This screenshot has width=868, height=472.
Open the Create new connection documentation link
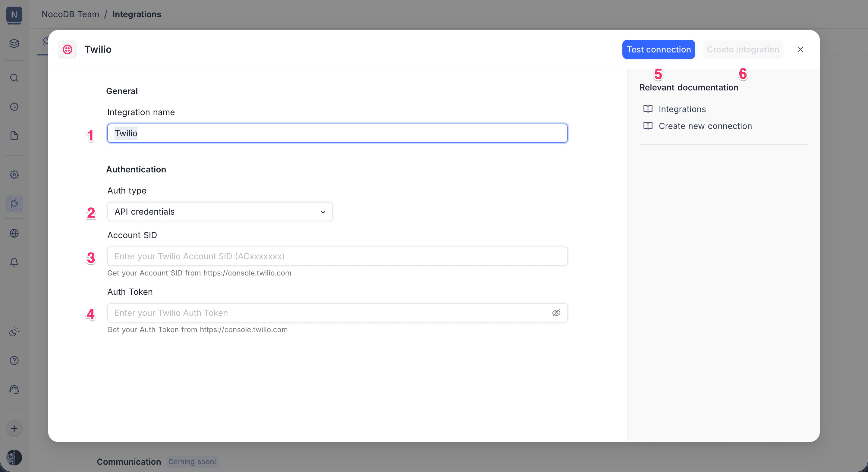705,126
